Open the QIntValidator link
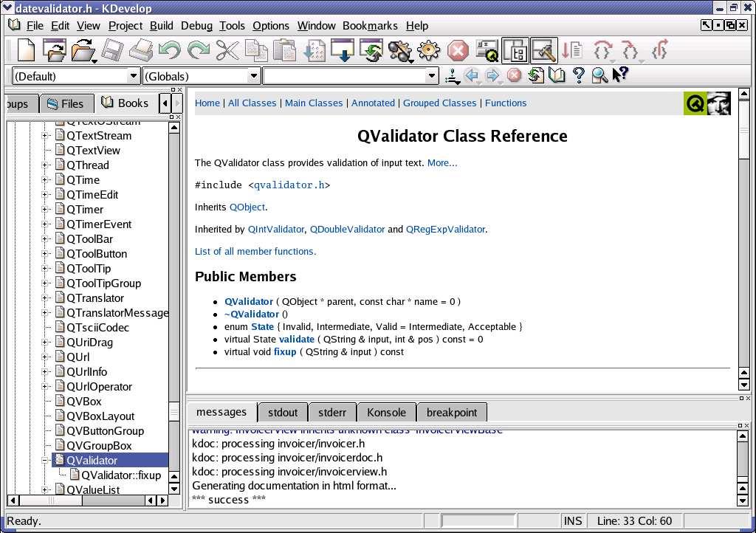Viewport: 756px width, 533px height. coord(276,230)
